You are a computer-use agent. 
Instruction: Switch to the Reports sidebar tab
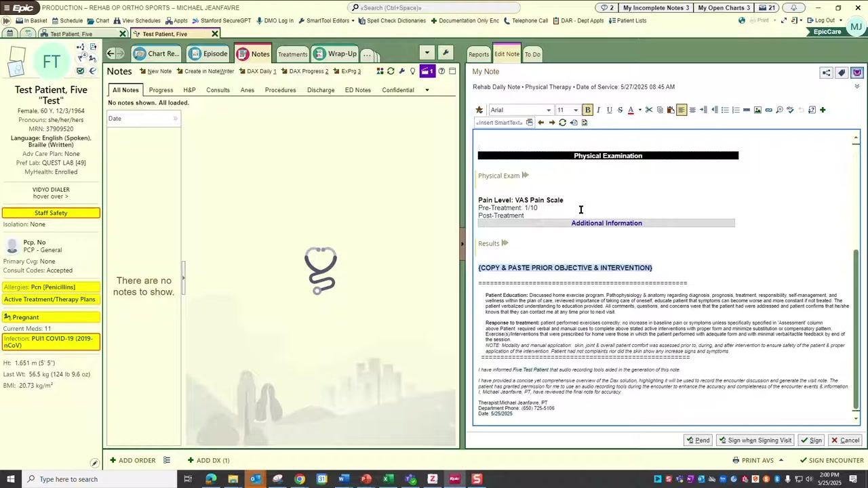click(479, 54)
